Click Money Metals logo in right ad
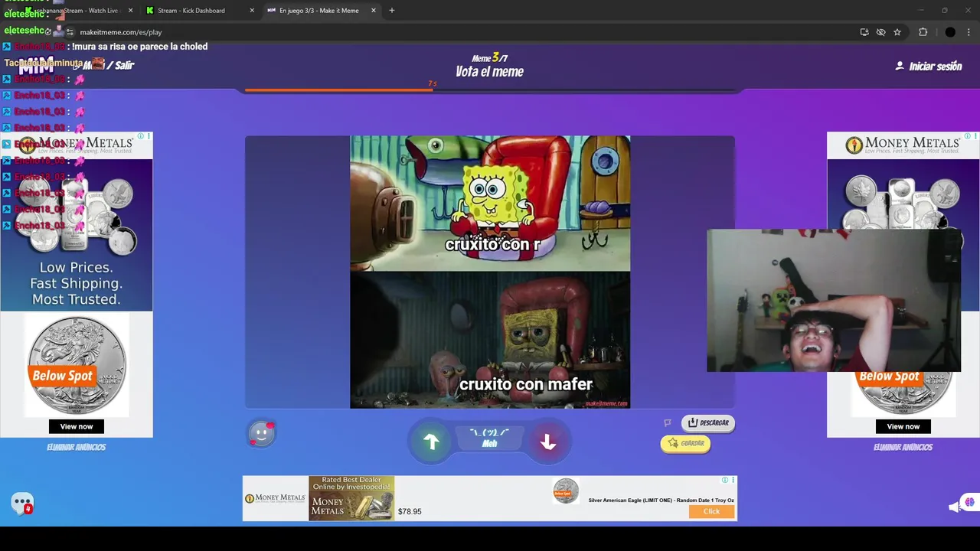The image size is (980, 551). [903, 145]
